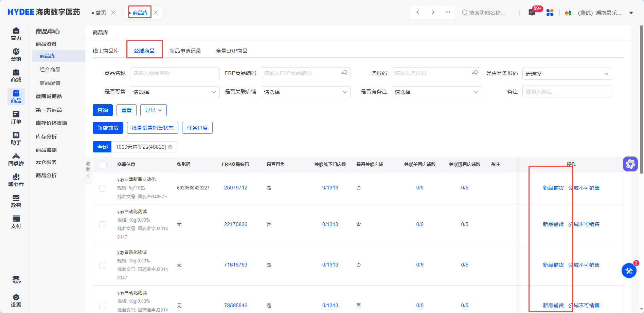The image size is (644, 313).
Task: Open the messages icon with 99+ badge
Action: click(x=532, y=13)
